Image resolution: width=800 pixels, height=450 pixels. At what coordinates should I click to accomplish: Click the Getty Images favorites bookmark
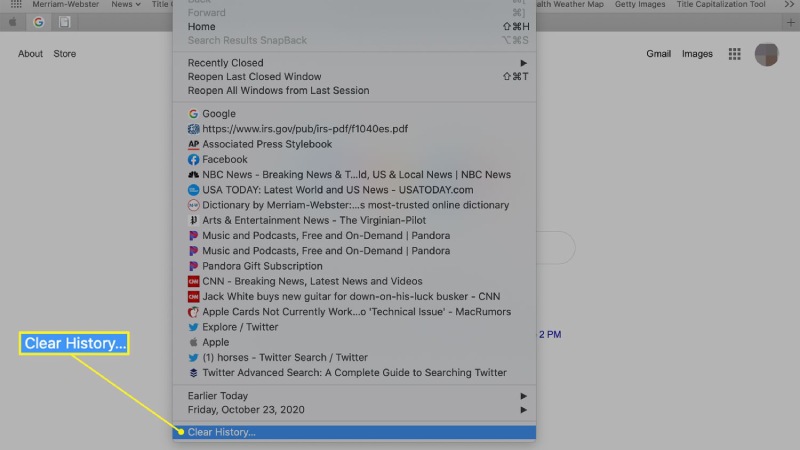(640, 4)
